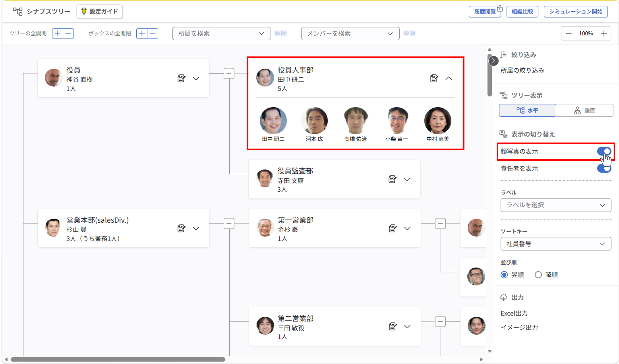Open the 設定ガイド guide button
This screenshot has width=619, height=364.
coord(99,11)
